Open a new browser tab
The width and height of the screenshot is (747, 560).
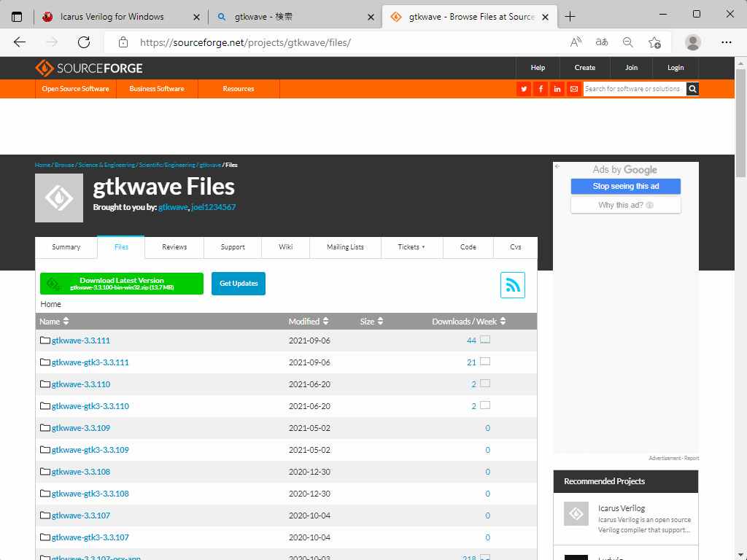pyautogui.click(x=570, y=17)
